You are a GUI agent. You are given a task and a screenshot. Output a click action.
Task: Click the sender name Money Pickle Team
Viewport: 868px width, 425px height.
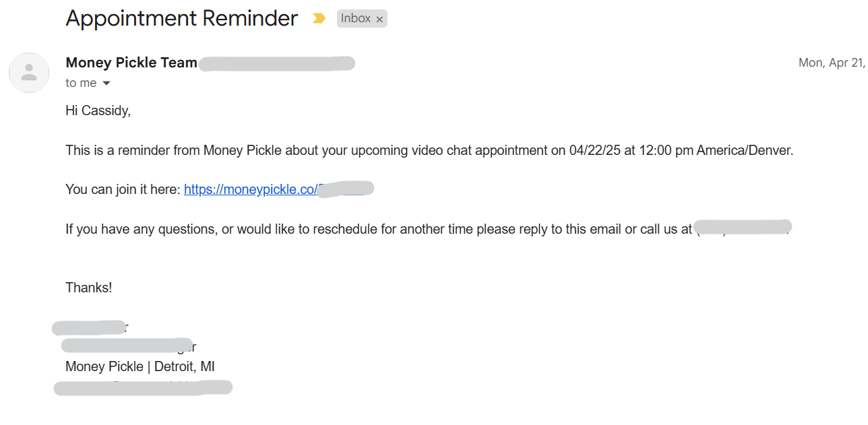point(131,62)
